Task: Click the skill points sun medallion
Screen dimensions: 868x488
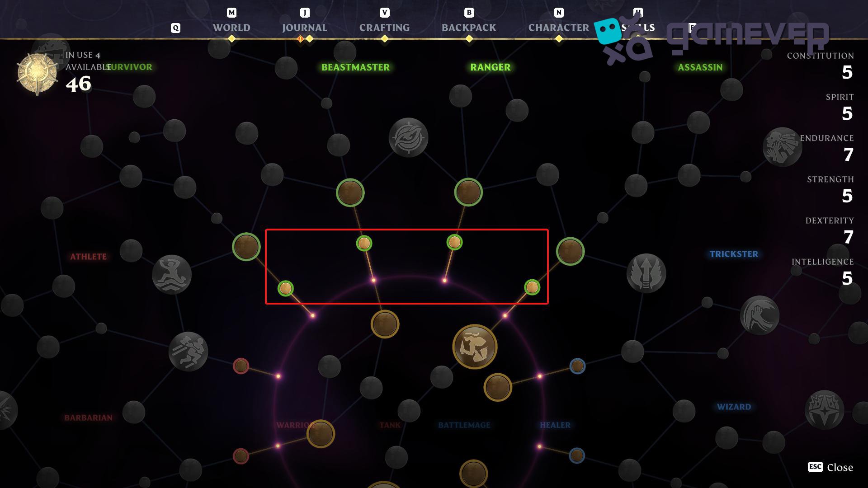Action: 37,74
